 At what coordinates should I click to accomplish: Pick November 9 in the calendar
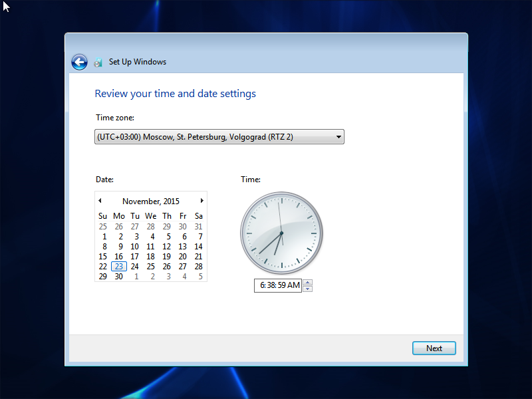tap(120, 246)
